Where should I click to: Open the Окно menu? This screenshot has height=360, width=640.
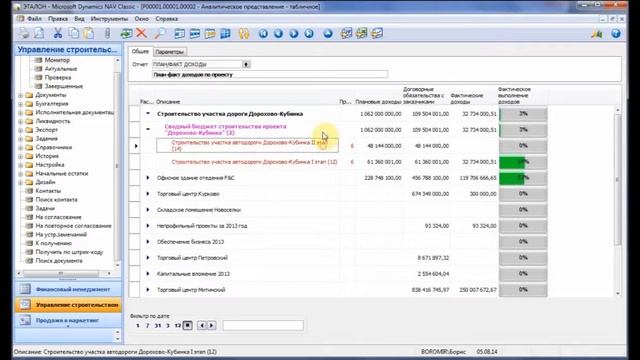142,19
